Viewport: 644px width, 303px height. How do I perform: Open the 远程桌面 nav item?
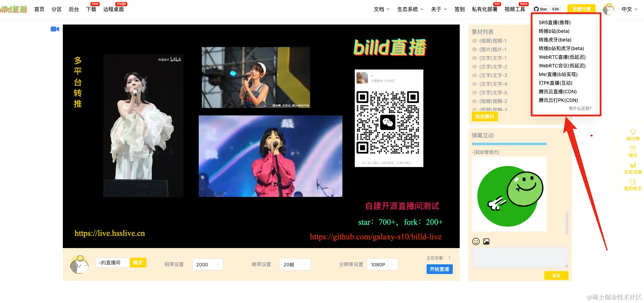(x=114, y=9)
